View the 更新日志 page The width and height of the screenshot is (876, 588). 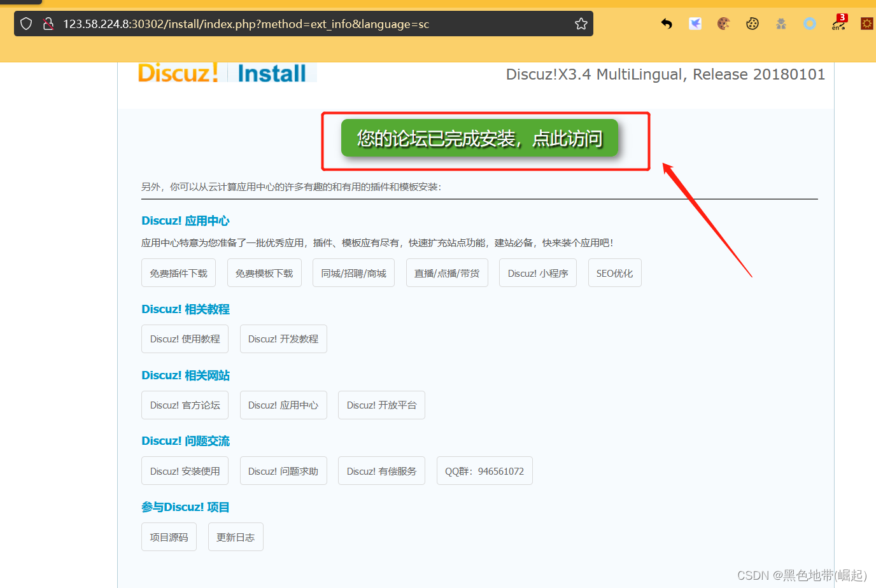pyautogui.click(x=236, y=536)
